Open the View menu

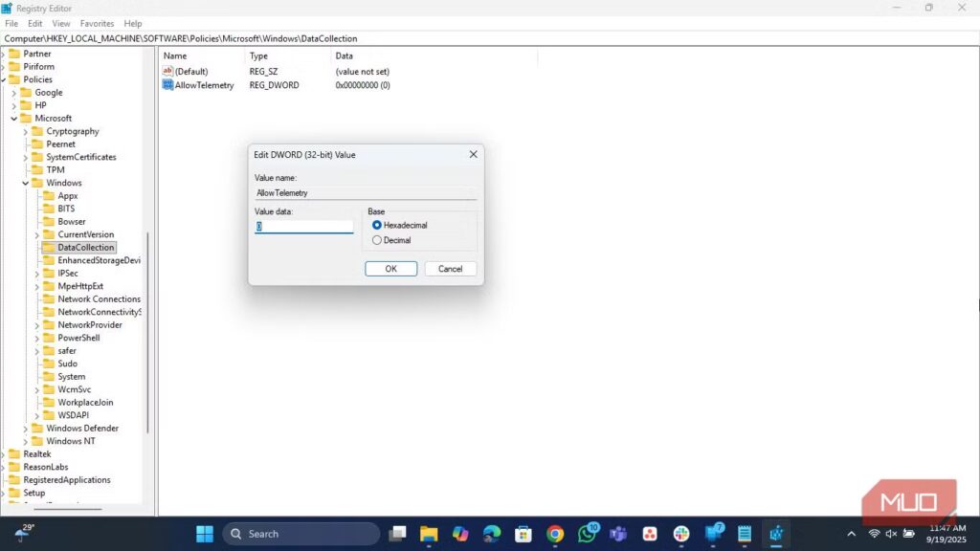click(61, 23)
